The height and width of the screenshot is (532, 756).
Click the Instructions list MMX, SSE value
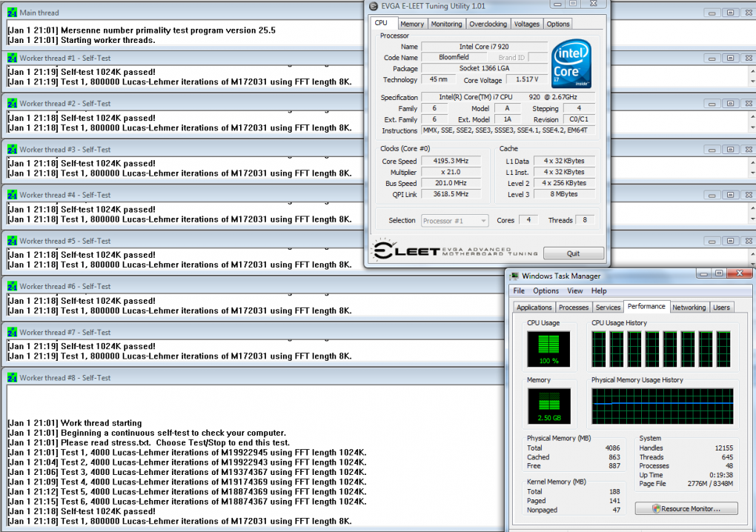point(508,130)
